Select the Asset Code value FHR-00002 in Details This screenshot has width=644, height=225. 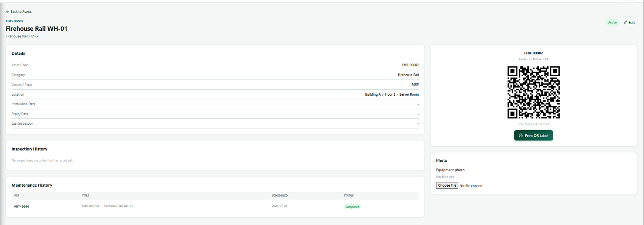(x=410, y=65)
